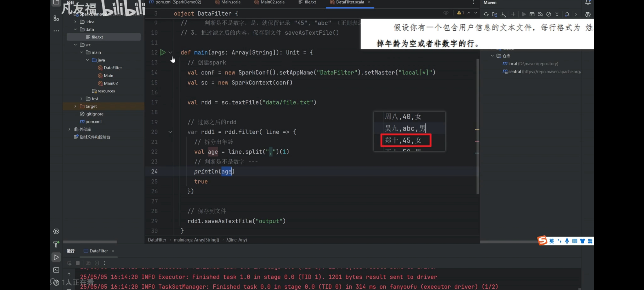The height and width of the screenshot is (290, 644).
Task: Toggle the reader mode eye icon
Action: (446, 13)
